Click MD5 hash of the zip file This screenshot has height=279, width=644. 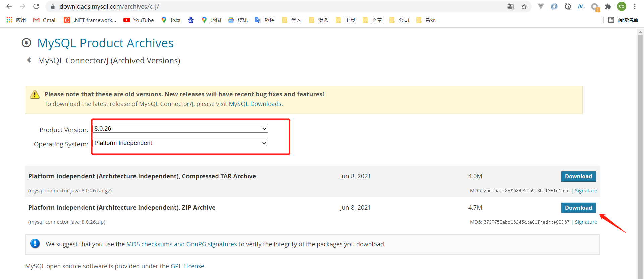[x=526, y=222]
